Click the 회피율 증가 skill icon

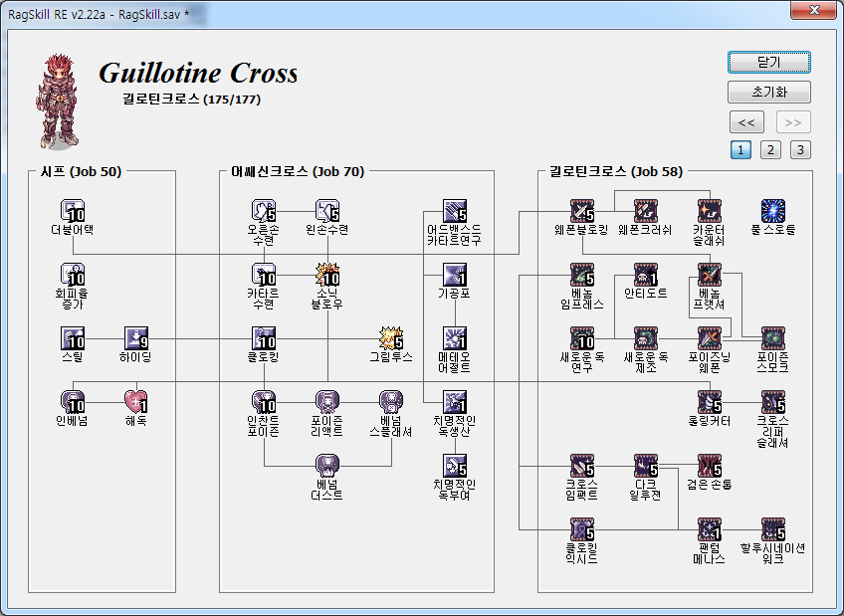point(73,275)
